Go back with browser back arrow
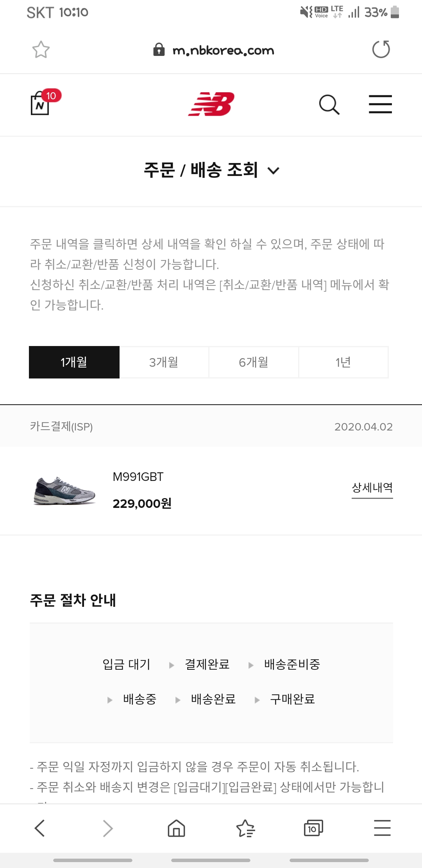 click(x=40, y=828)
